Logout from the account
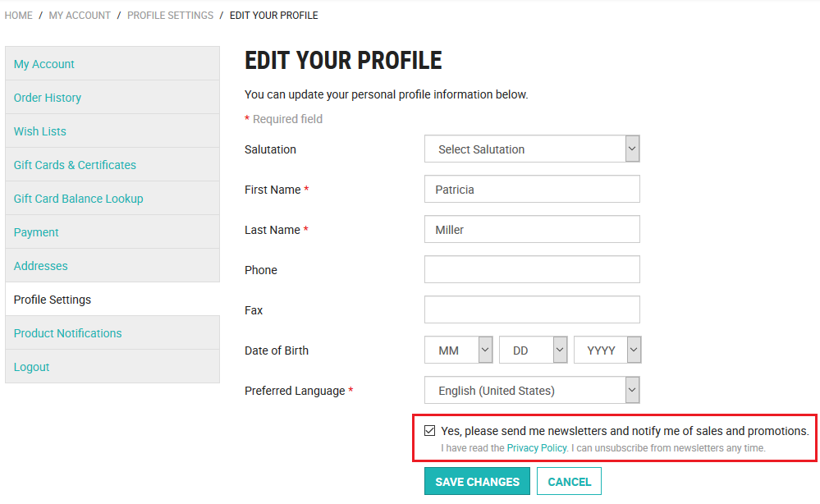The width and height of the screenshot is (820, 504). tap(31, 366)
